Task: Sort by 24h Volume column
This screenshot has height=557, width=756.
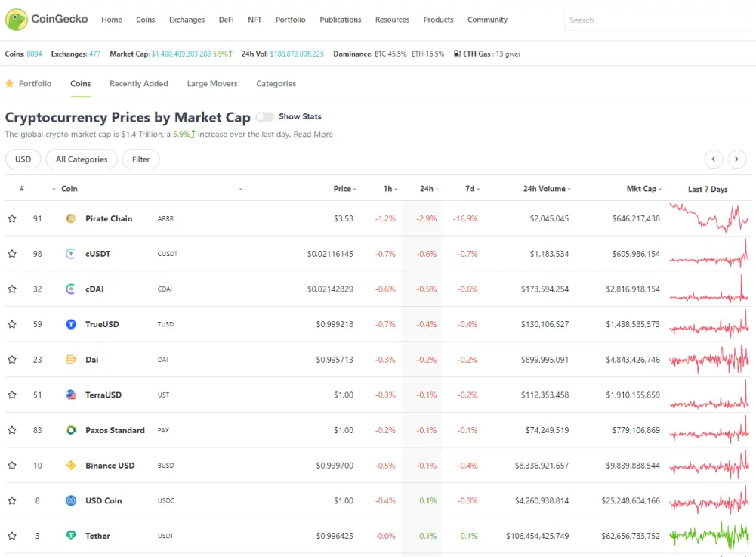Action: (547, 189)
